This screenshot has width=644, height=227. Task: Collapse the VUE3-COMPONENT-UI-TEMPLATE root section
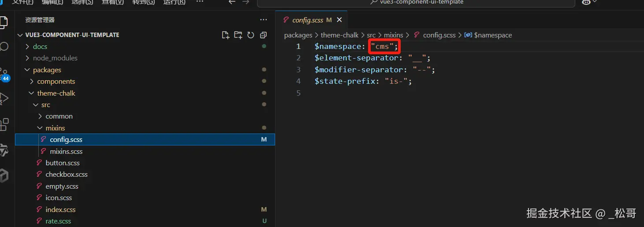click(x=72, y=35)
